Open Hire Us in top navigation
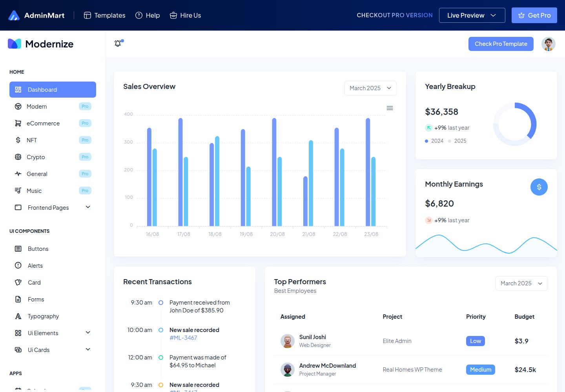This screenshot has width=565, height=392. click(185, 15)
